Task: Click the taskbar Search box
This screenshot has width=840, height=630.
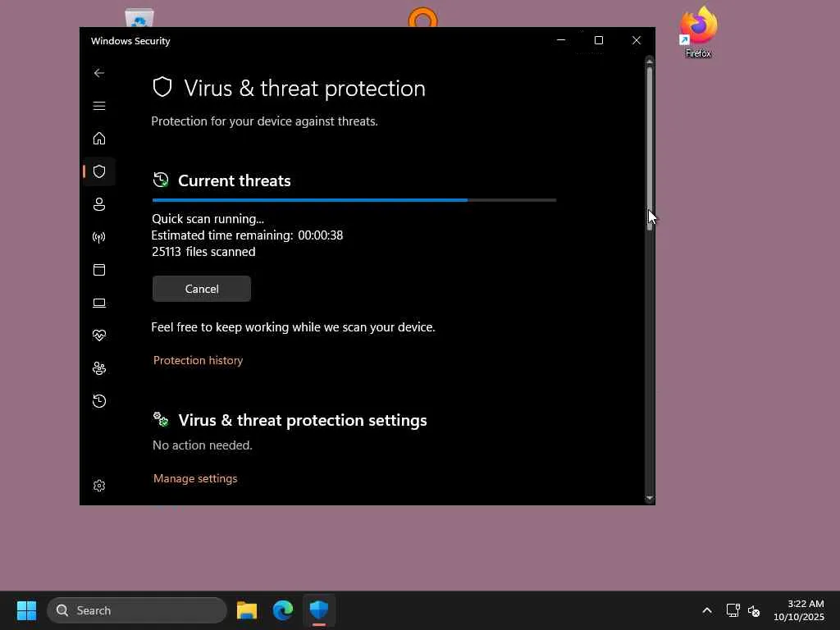Action: point(137,610)
